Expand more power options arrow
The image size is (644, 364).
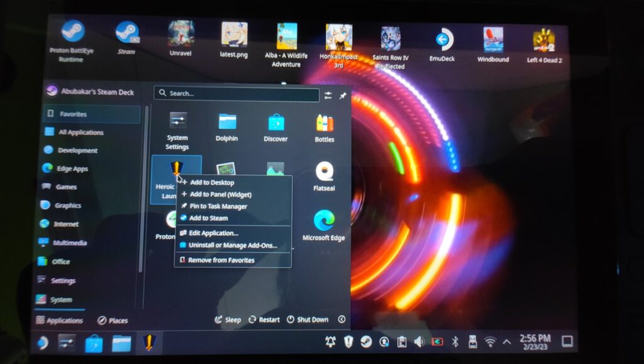pos(341,319)
